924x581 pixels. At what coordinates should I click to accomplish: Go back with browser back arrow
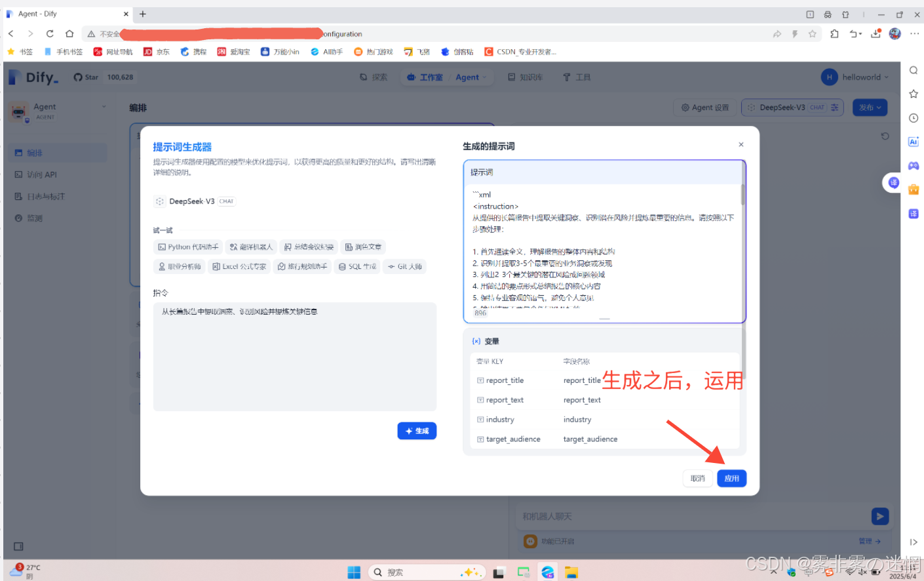click(11, 33)
